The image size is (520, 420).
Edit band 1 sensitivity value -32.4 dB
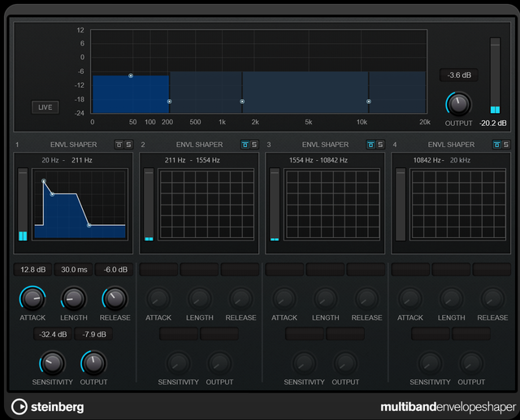click(53, 334)
